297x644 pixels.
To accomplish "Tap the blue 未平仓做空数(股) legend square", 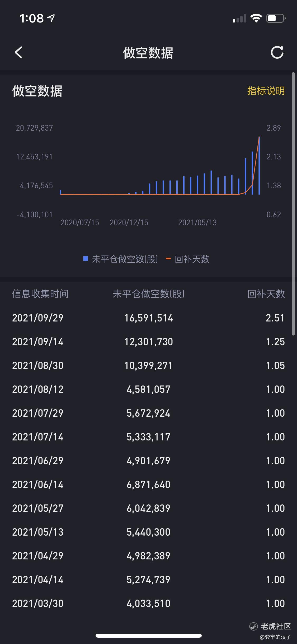I will 86,259.
